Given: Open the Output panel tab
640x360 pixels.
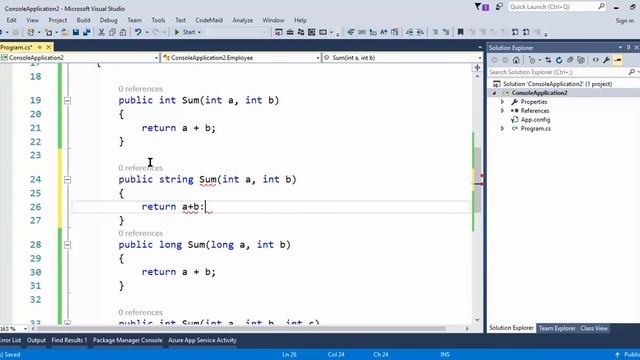Looking at the screenshot, I should [x=36, y=340].
